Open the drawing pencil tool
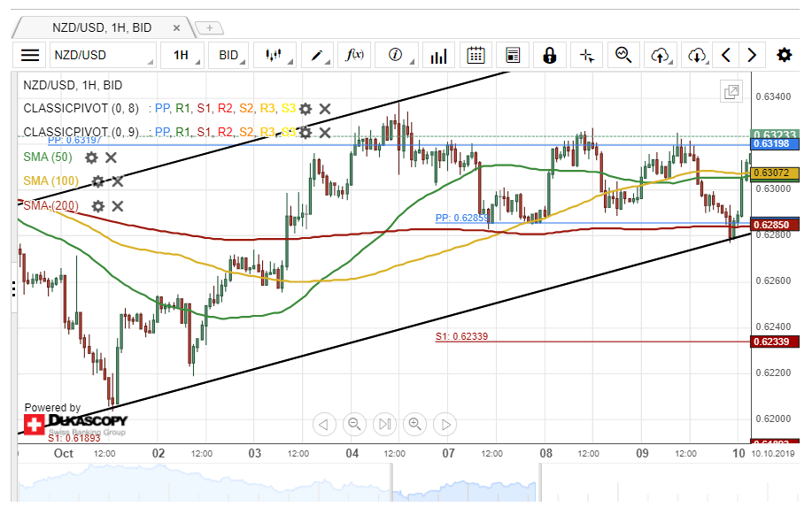This screenshot has height=507, width=812. (316, 55)
